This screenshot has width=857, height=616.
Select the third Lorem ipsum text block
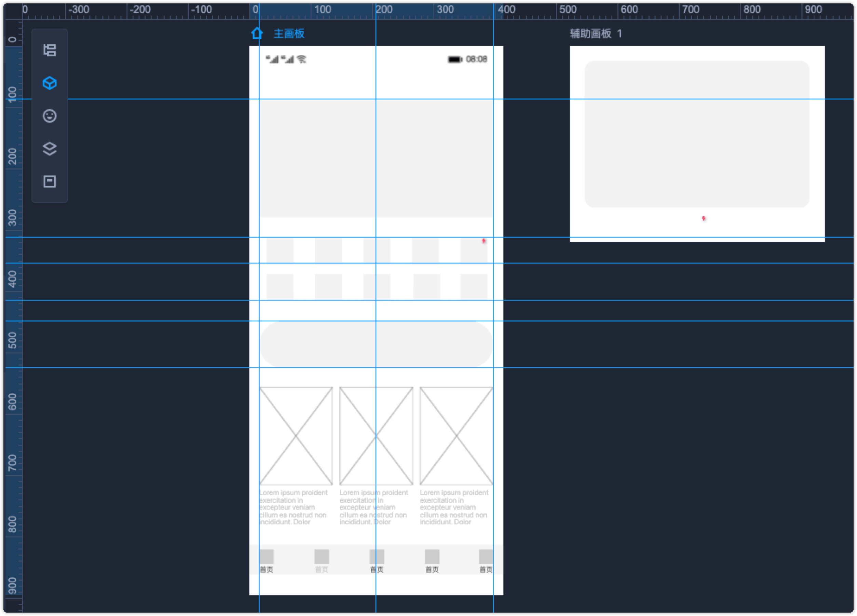coord(454,507)
